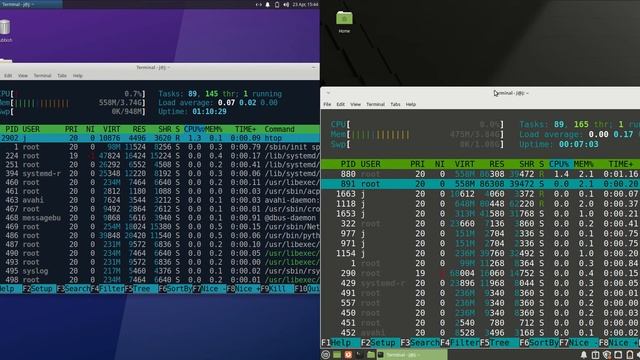Screen dimensions: 640x360
Task: Select the Terminal window button in left top panel
Action: coord(31,4)
